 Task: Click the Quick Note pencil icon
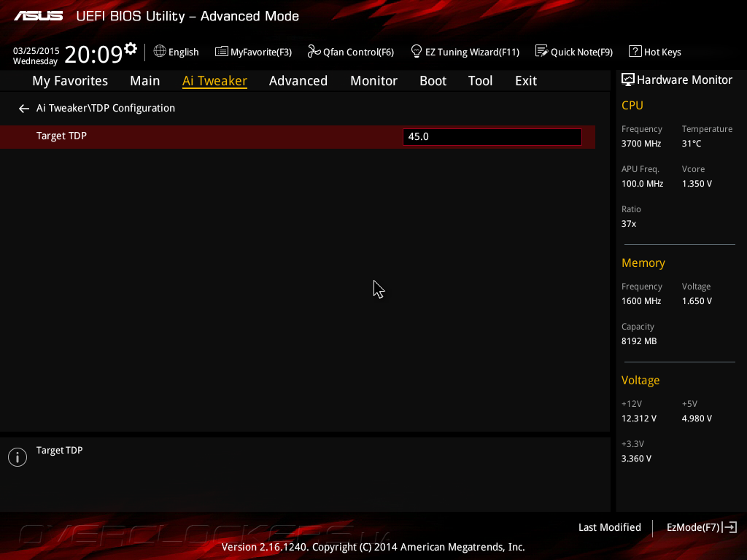point(542,51)
